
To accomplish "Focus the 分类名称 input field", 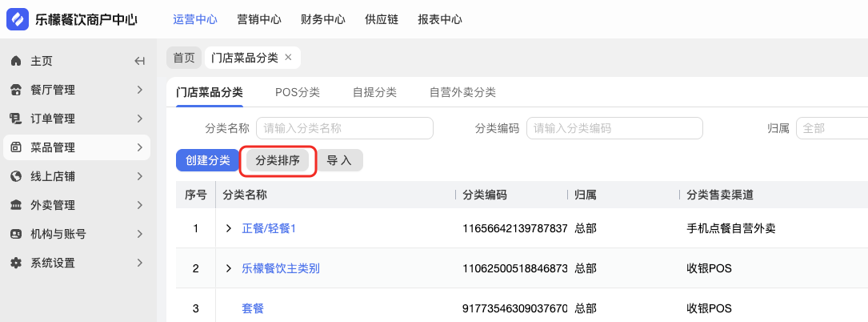I will coord(345,128).
